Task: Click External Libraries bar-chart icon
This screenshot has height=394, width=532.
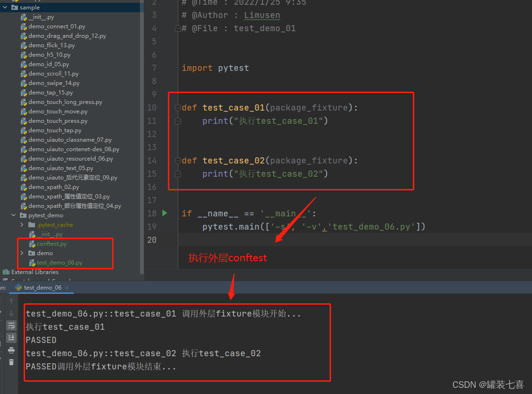Action: (6, 272)
